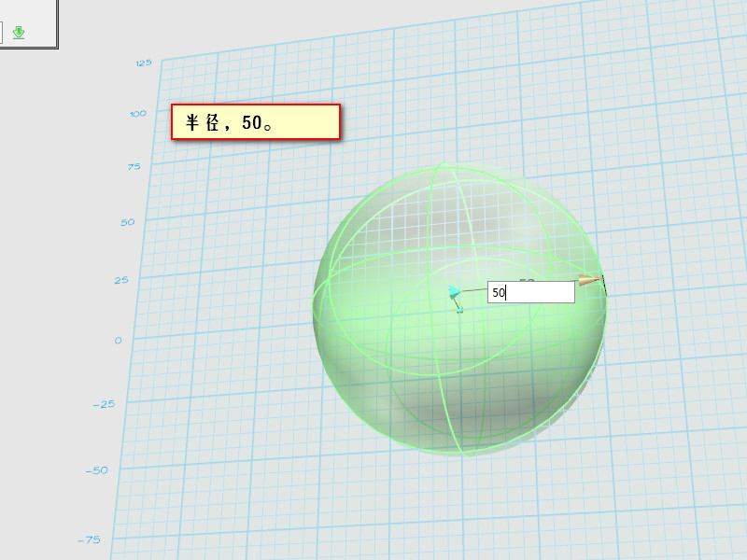This screenshot has width=747, height=560.
Task: Click the 0 grid axis label
Action: click(119, 340)
